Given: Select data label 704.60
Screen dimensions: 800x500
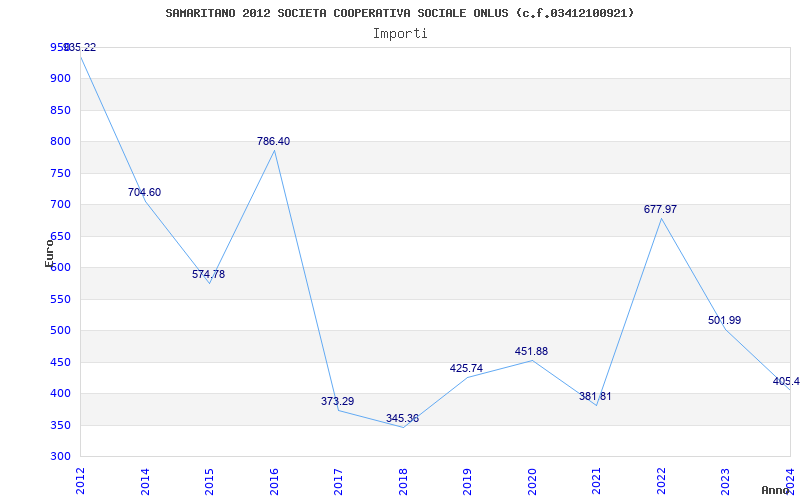Looking at the screenshot, I should [x=144, y=192].
